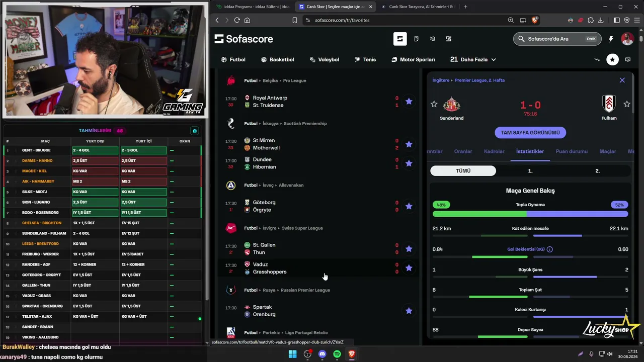Screen dimensions: 644x362
Task: Switch to the Maçlar tab
Action: pyautogui.click(x=608, y=151)
